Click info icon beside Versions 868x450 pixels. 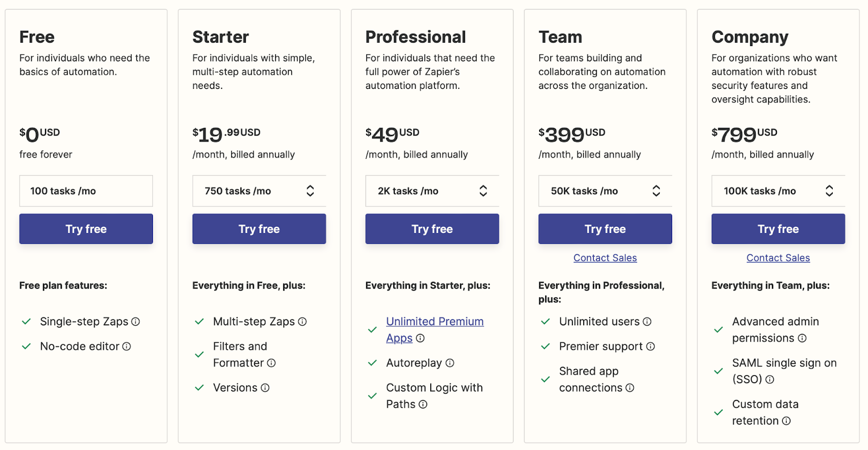tap(265, 388)
